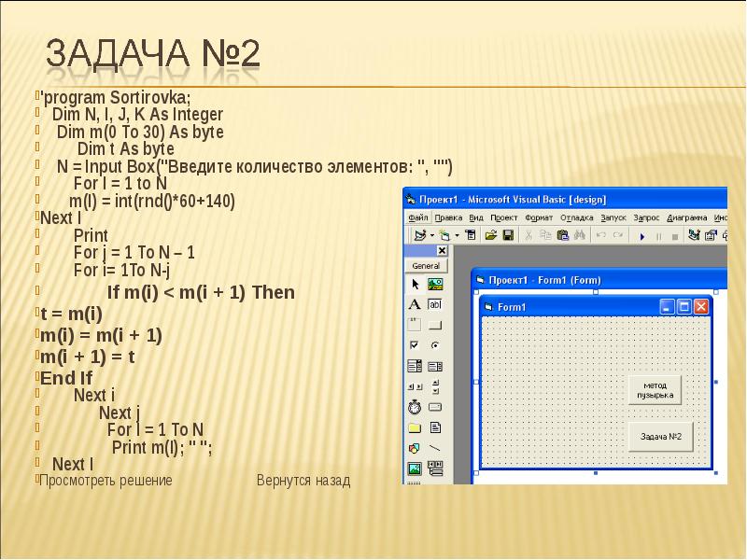Select the CheckBox control tool
The height and width of the screenshot is (560, 747).
click(x=415, y=345)
